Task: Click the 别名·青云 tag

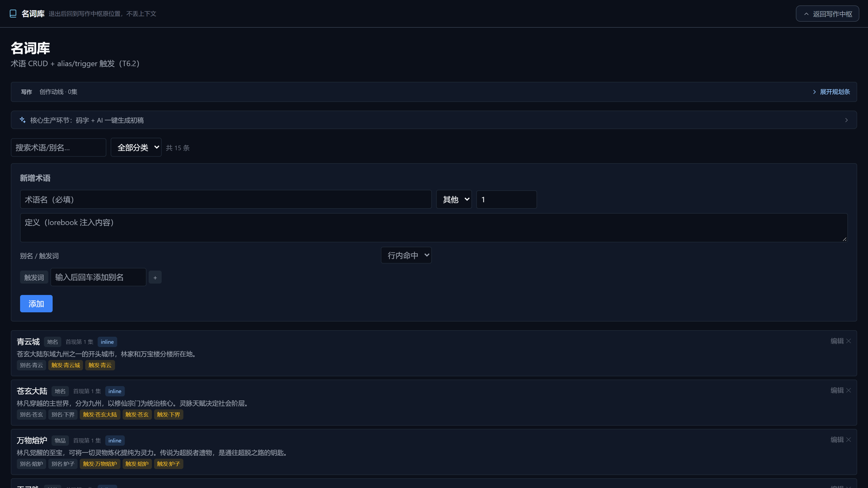Action: tap(31, 365)
